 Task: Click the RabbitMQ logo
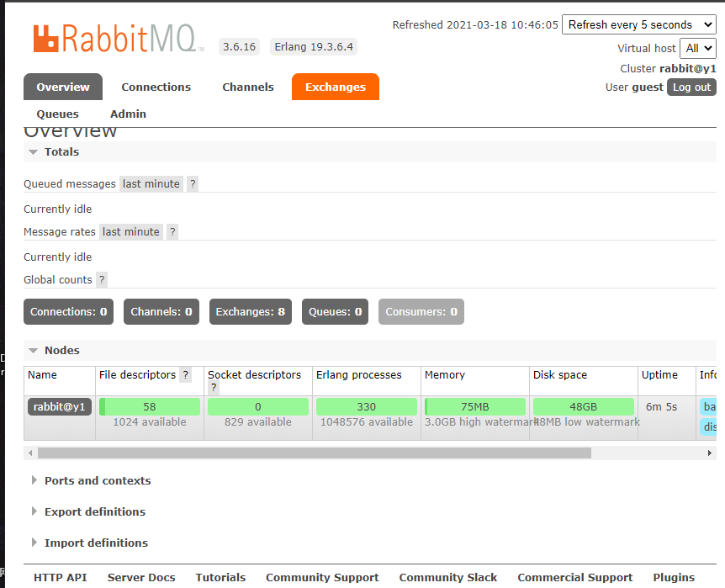[119, 39]
